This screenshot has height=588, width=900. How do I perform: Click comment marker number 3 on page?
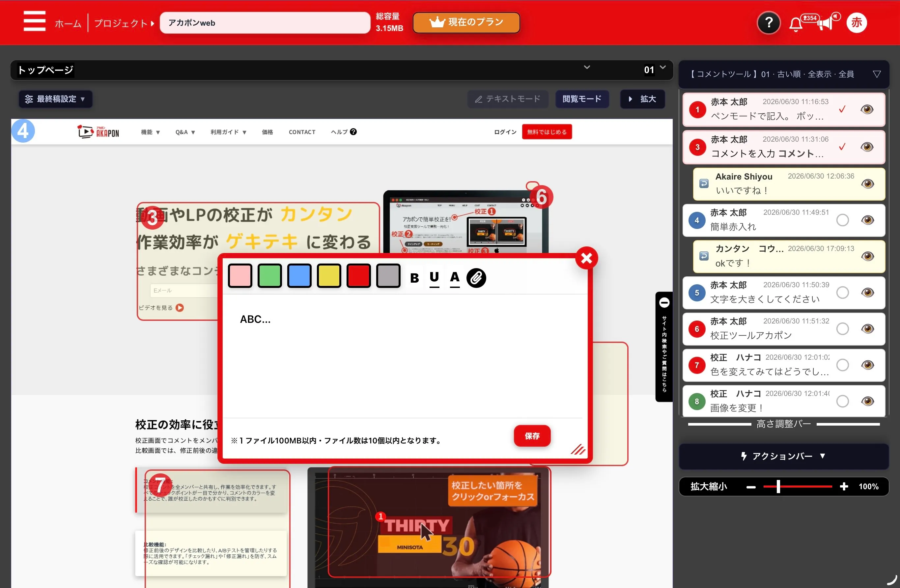pos(152,217)
